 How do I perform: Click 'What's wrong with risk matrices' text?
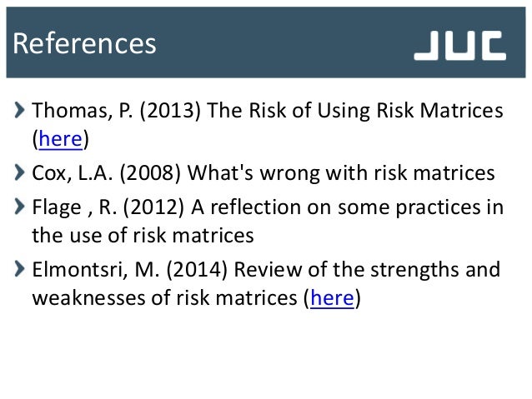coord(341,173)
